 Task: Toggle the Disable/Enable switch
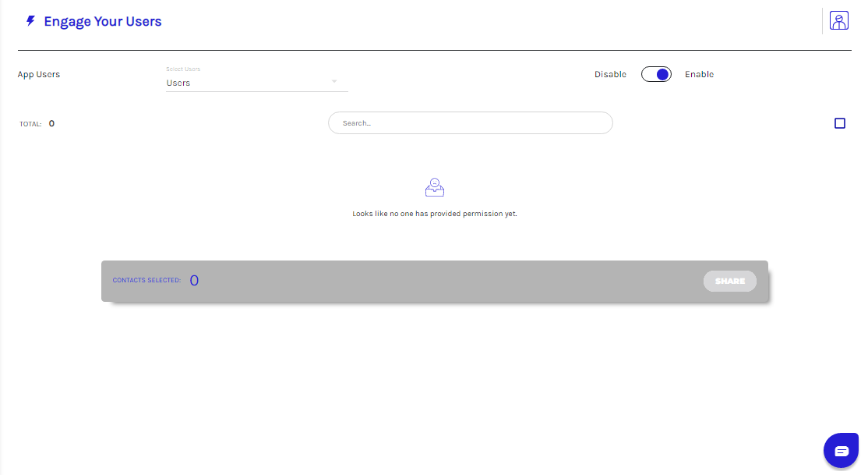tap(656, 75)
